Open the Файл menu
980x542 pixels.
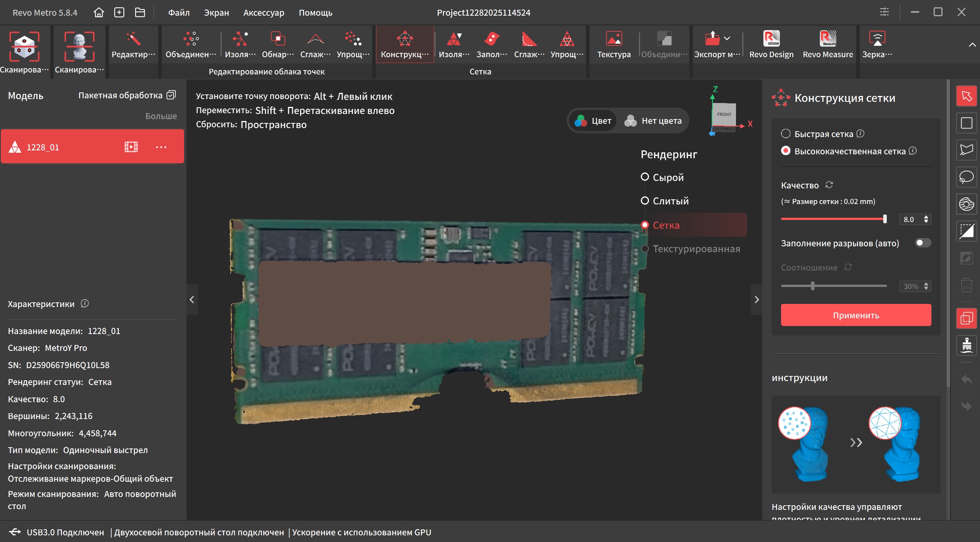pyautogui.click(x=179, y=13)
